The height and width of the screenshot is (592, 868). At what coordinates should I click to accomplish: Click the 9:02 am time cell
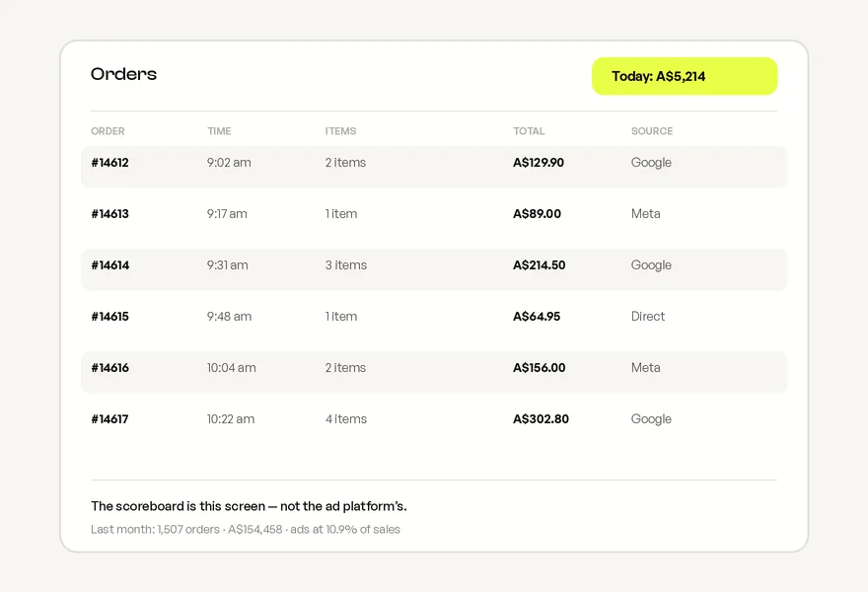229,162
